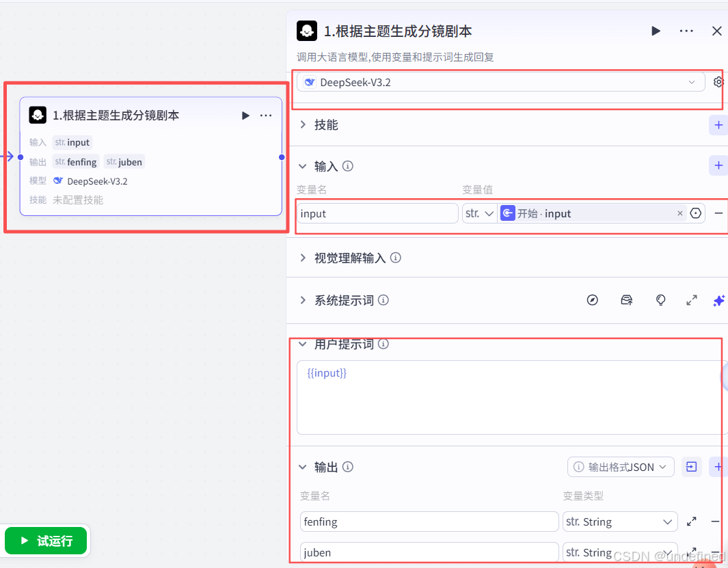The width and height of the screenshot is (728, 568).
Task: Open the 输出格式JSON dropdown
Action: 621,467
